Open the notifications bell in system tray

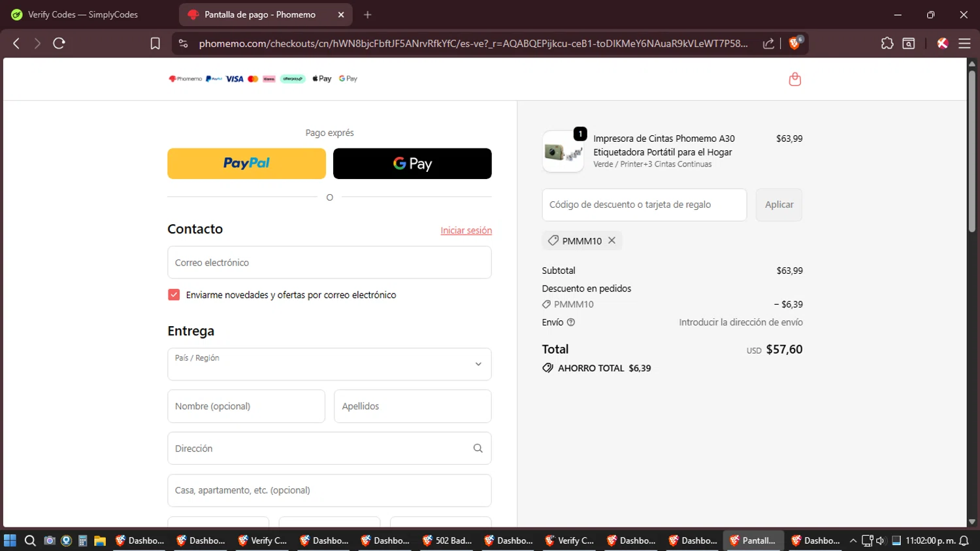(964, 541)
